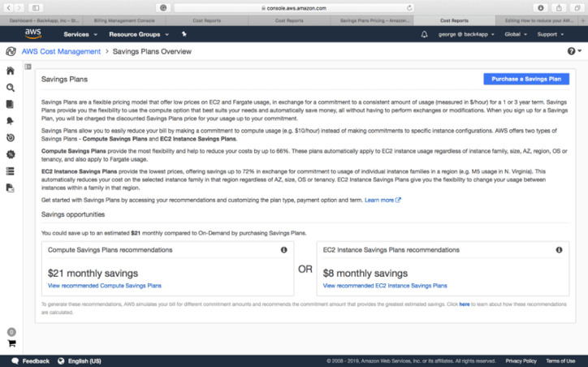The height and width of the screenshot is (367, 588).
Task: Open the Privacy Policy footer link
Action: 521,361
